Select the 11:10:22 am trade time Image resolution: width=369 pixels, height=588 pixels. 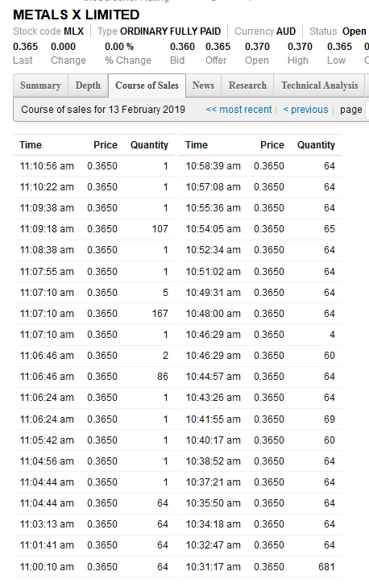47,187
